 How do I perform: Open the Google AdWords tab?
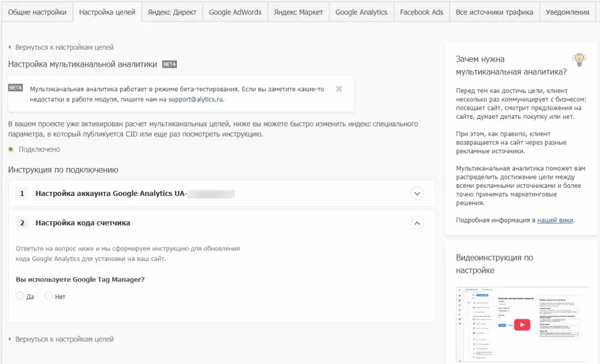point(236,12)
